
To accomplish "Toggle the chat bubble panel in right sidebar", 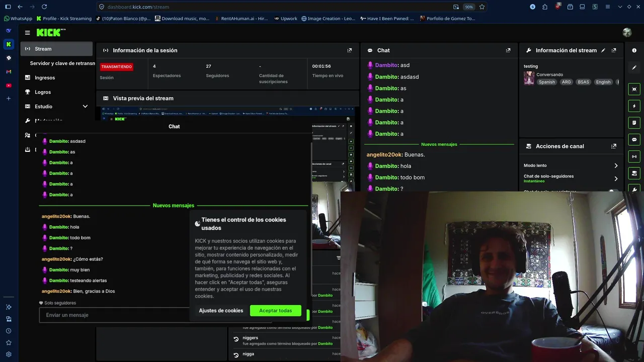I will 634,140.
